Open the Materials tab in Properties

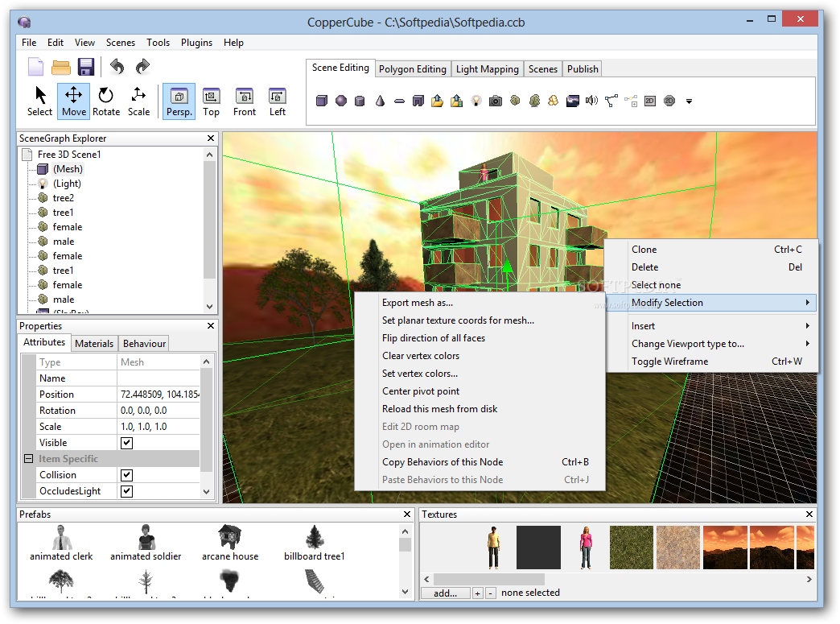point(94,344)
